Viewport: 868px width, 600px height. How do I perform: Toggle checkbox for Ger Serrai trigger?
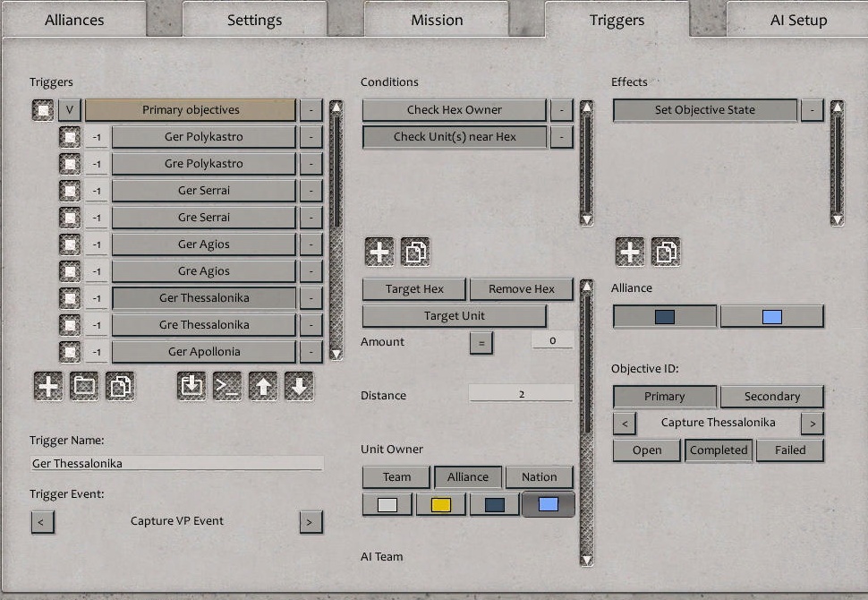click(70, 191)
